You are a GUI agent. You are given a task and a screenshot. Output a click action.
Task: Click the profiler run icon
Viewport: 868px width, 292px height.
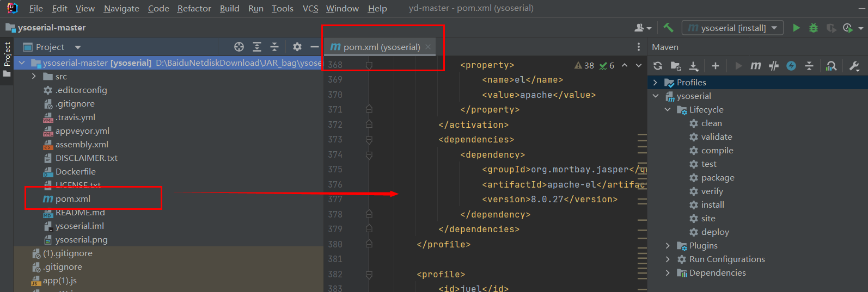point(848,28)
